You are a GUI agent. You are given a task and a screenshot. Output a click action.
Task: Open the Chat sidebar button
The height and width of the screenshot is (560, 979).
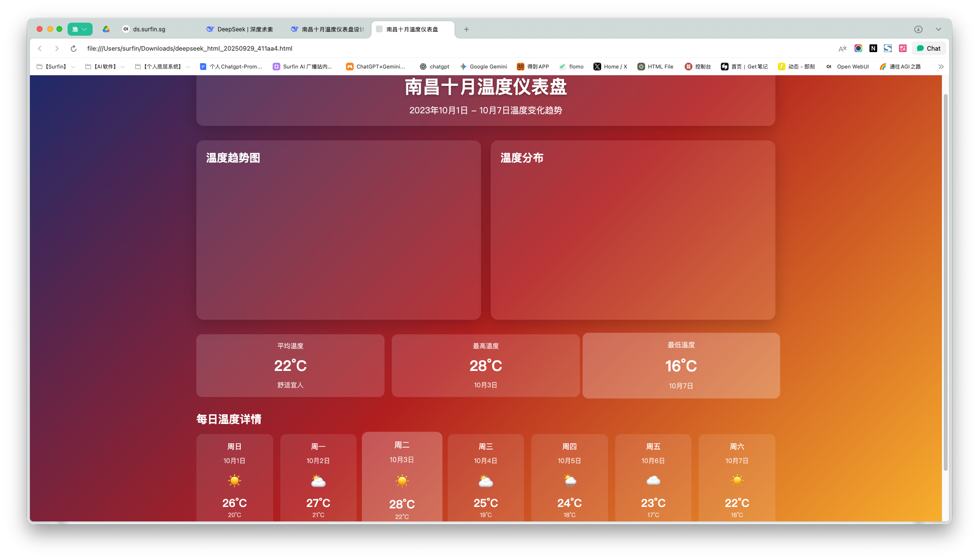(929, 49)
